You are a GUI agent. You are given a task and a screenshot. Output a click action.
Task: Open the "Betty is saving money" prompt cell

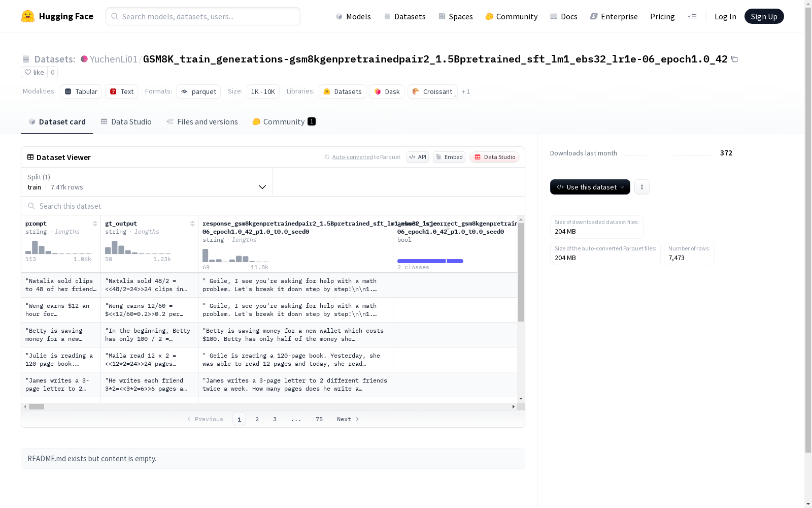click(61, 335)
